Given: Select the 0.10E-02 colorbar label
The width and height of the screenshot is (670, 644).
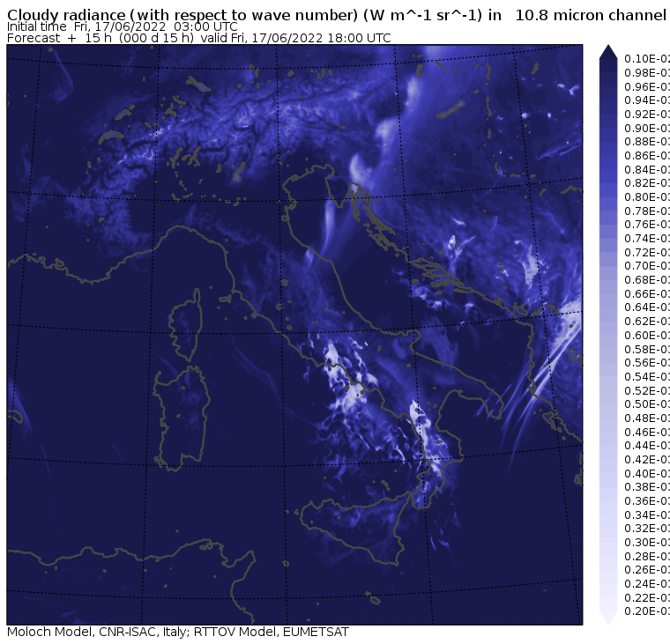Looking at the screenshot, I should (647, 59).
